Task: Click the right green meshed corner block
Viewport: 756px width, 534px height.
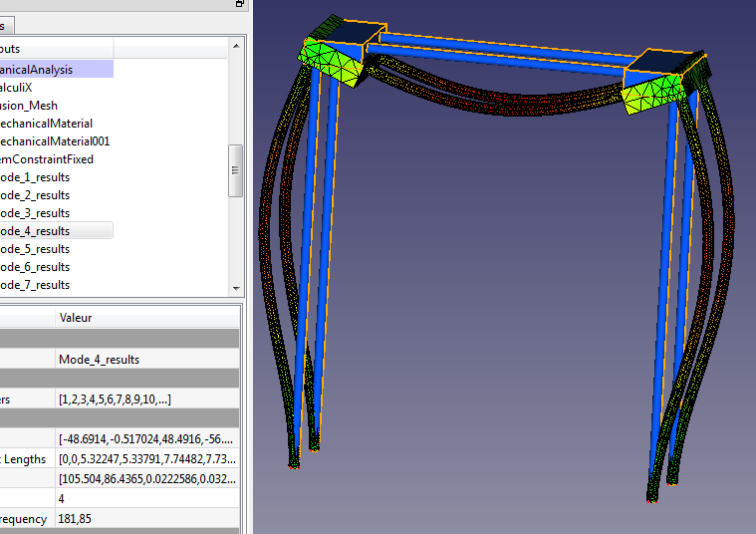Action: tap(653, 94)
